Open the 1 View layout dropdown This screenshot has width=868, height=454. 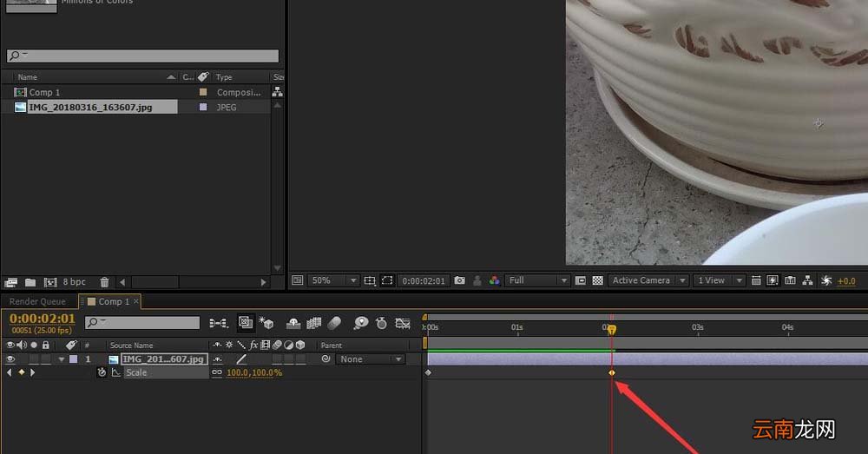click(719, 280)
